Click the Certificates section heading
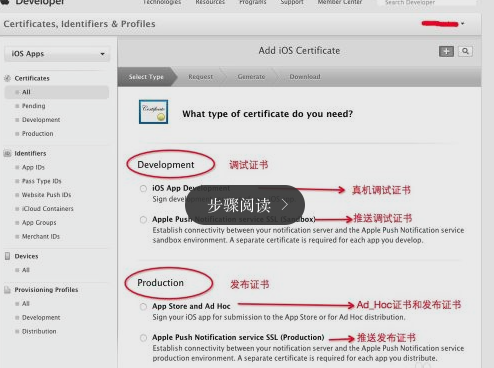 tap(32, 78)
